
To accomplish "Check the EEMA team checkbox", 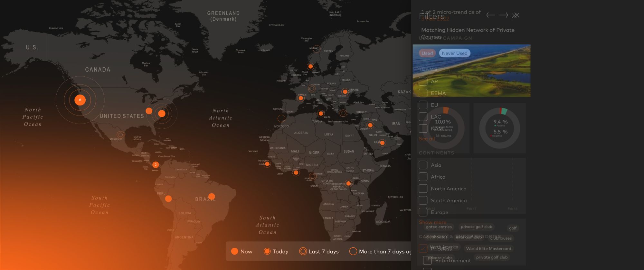I will pyautogui.click(x=423, y=93).
